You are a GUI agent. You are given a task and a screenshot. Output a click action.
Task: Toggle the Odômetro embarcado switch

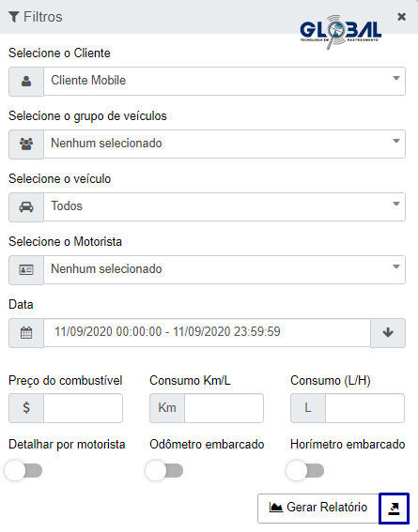(x=164, y=470)
